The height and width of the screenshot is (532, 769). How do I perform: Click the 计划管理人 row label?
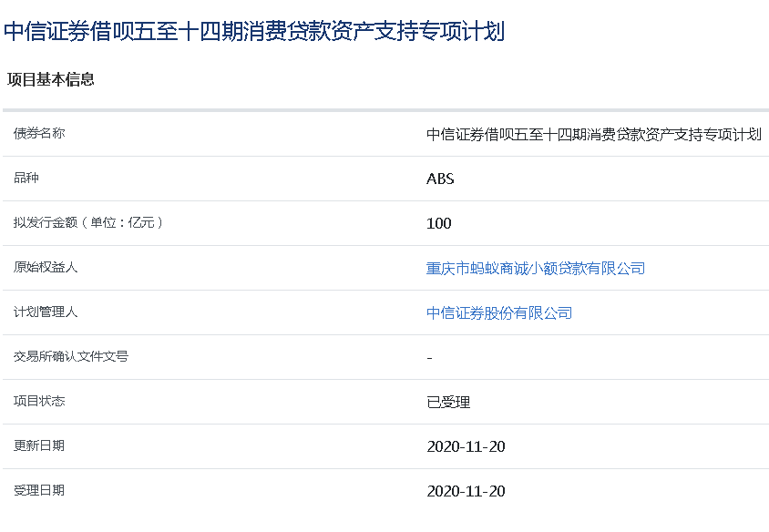tap(46, 312)
